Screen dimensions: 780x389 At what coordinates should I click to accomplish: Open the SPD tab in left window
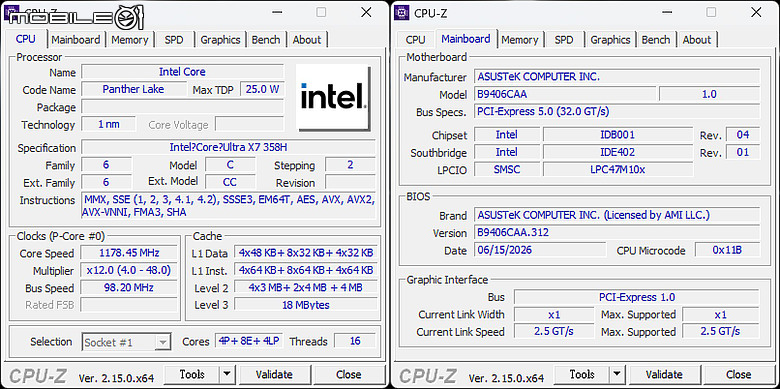[174, 39]
